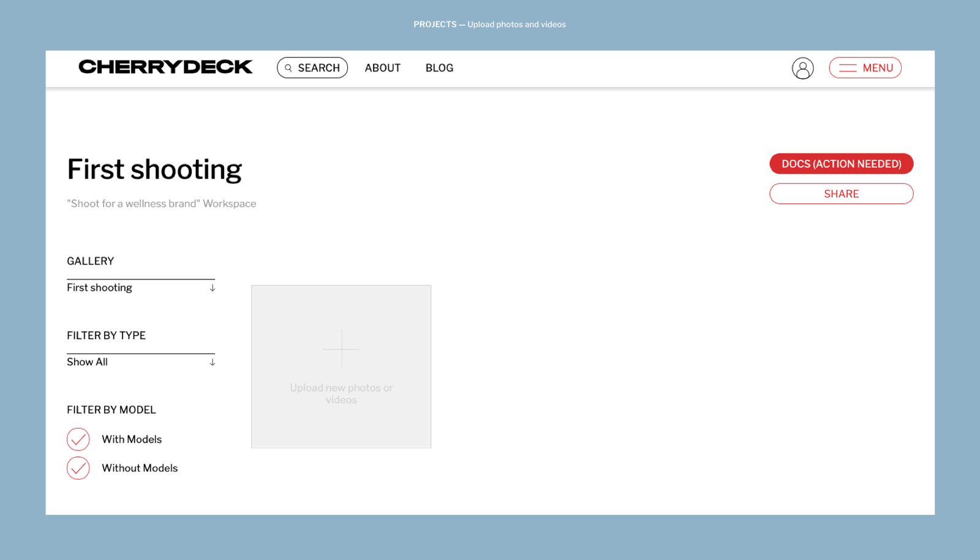Click the plus icon in upload tile
Viewport: 980px width, 560px height.
(x=341, y=349)
